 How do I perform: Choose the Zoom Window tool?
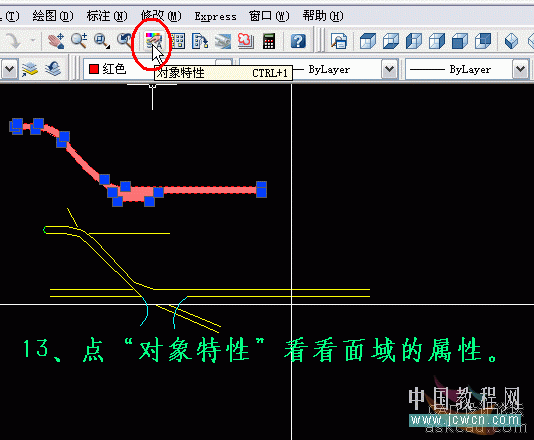pos(101,41)
